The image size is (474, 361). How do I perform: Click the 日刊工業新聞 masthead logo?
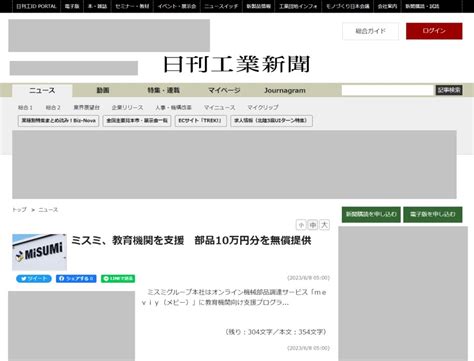pos(237,64)
